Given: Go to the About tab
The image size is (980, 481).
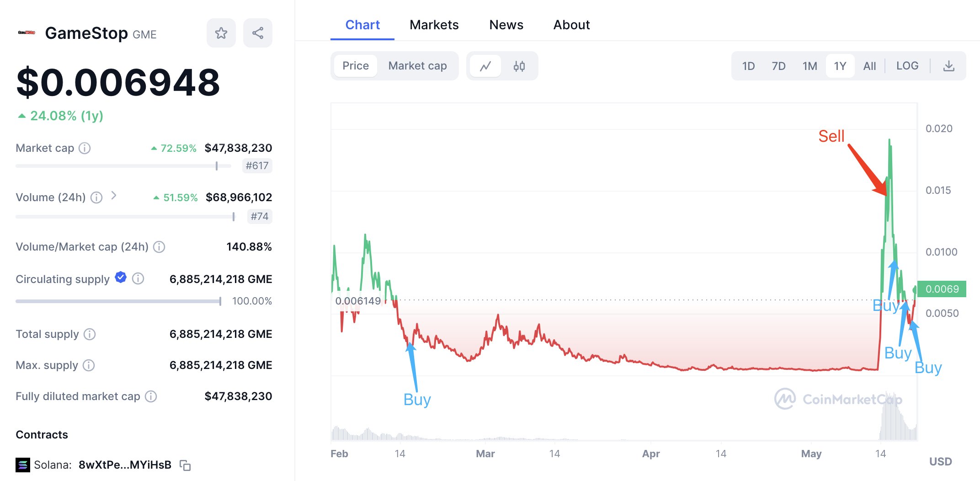Looking at the screenshot, I should point(571,25).
